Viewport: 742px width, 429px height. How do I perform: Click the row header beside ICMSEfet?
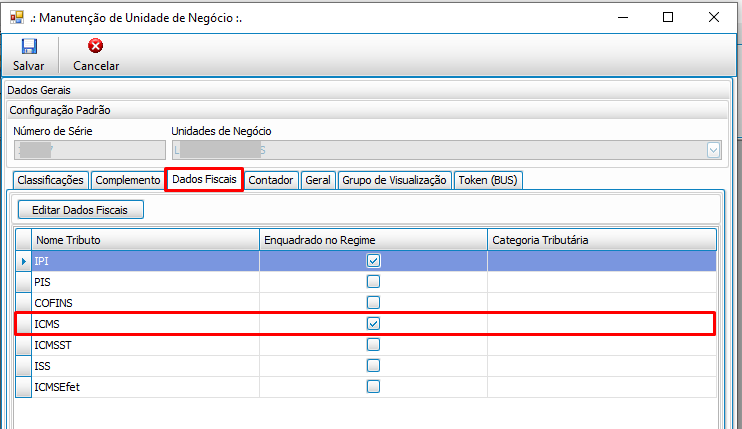pos(24,387)
